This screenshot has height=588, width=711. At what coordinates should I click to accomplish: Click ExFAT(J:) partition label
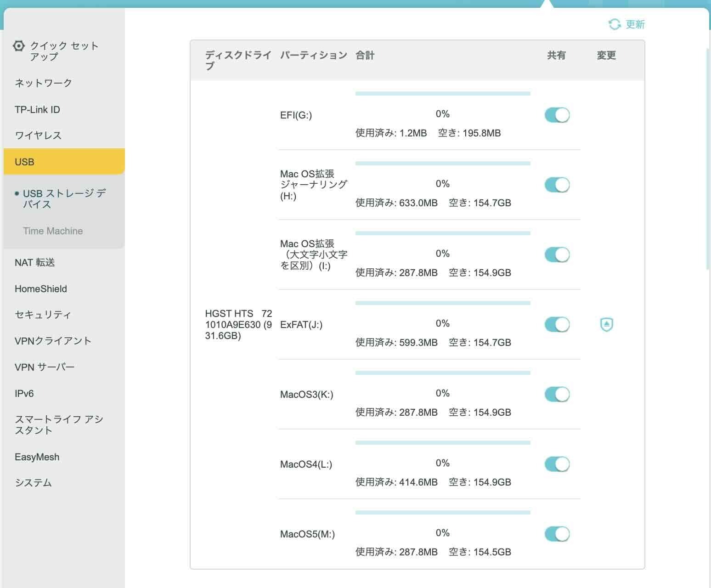tap(301, 325)
